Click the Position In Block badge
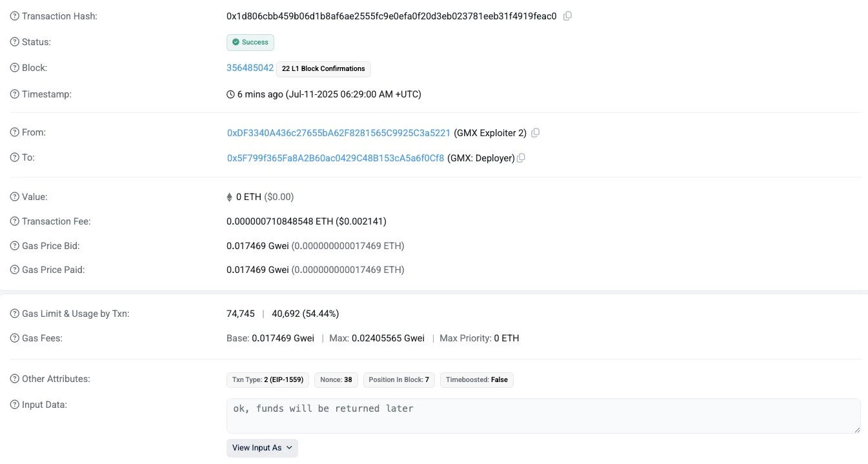The image size is (868, 464). [398, 379]
